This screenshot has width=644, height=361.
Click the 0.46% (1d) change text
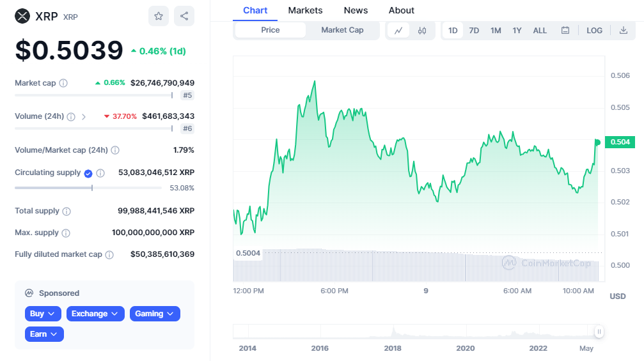tap(162, 51)
